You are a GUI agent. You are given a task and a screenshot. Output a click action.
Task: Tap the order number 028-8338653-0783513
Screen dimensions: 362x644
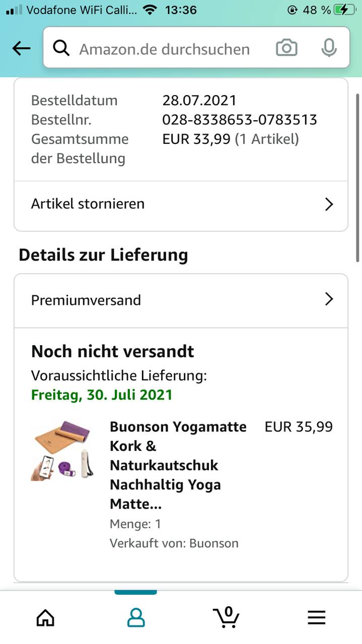pos(239,120)
